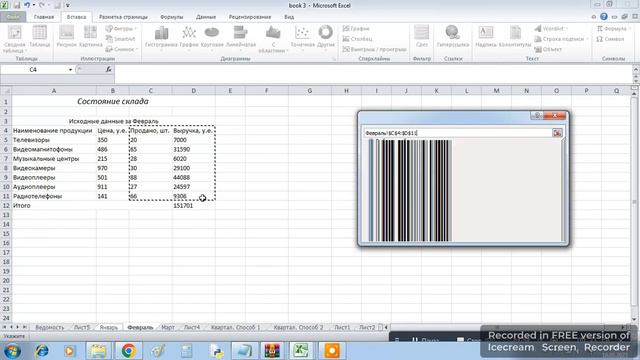
Task: Click the sparkline График button
Action: pos(356,29)
